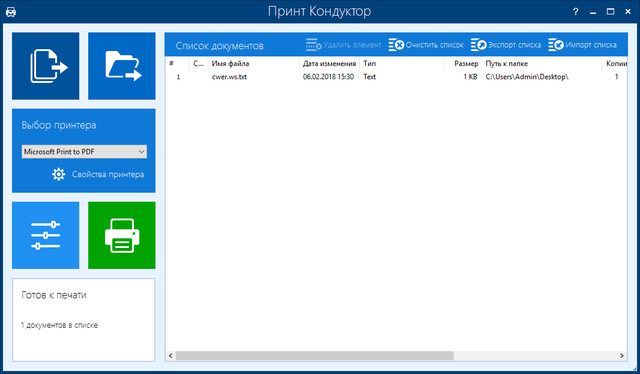Screen dimensions: 640x374
Task: Open the settings sliders tile
Action: 45,235
